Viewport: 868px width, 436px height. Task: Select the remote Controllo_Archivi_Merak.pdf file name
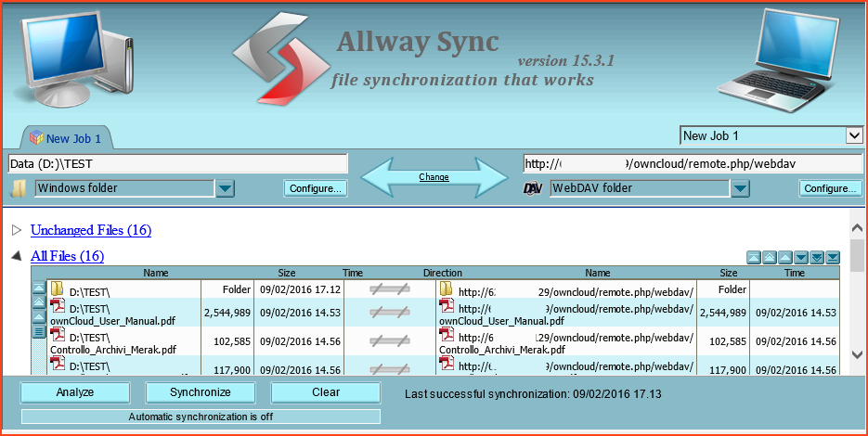502,350
